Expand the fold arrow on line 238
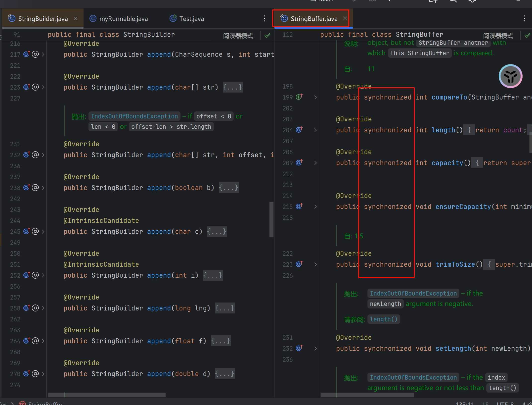The width and height of the screenshot is (532, 405). coord(43,188)
